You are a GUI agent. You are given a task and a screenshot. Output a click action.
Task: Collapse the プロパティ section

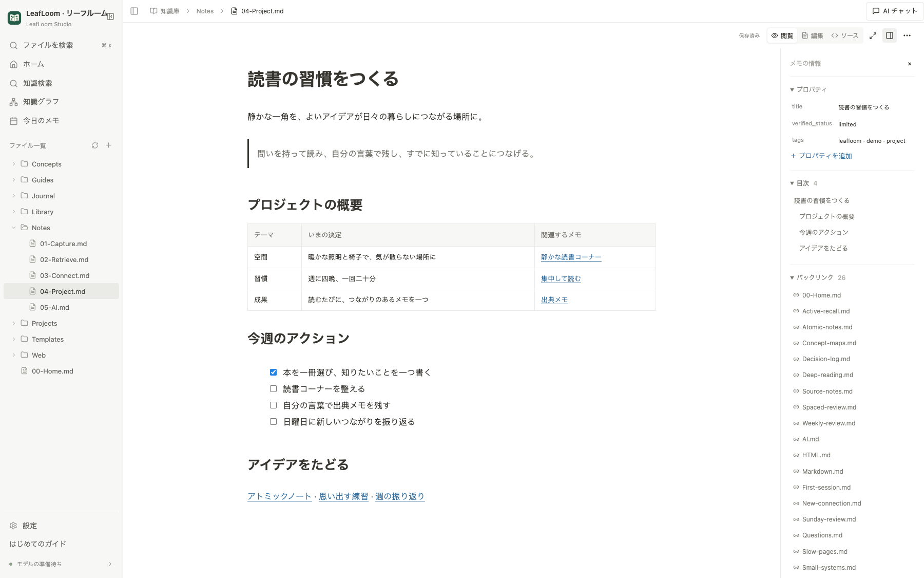click(808, 89)
